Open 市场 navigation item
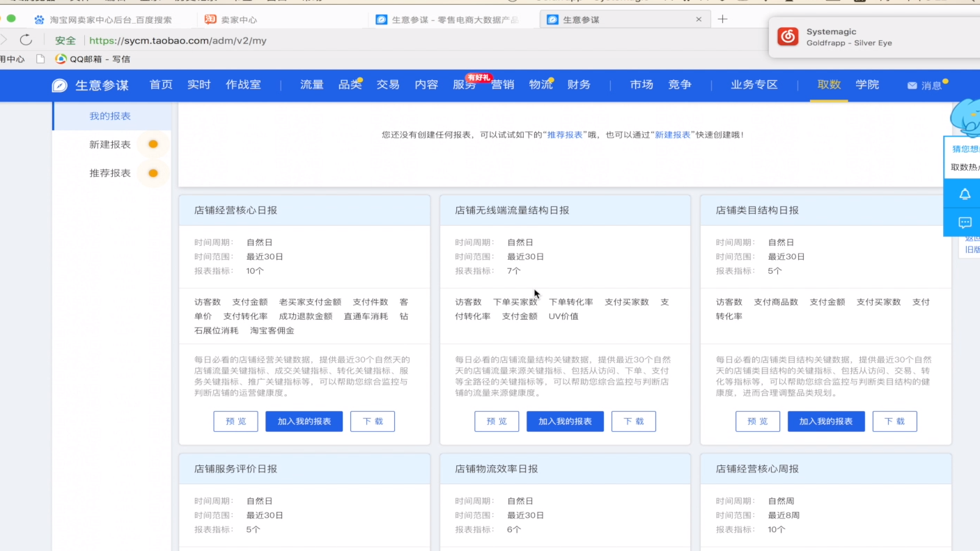The height and width of the screenshot is (551, 980). pyautogui.click(x=641, y=84)
